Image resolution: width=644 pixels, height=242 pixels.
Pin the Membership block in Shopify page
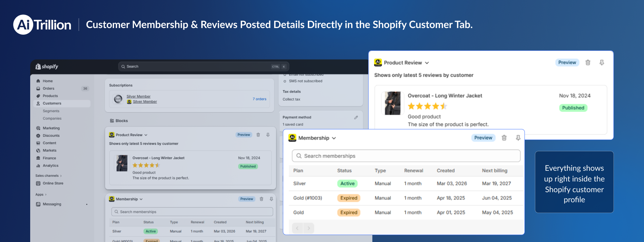pyautogui.click(x=271, y=199)
